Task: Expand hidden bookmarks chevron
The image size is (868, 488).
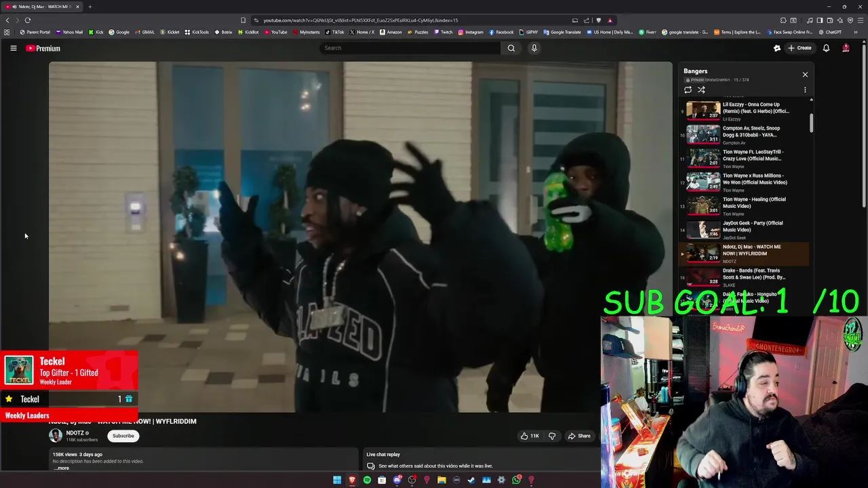Action: pos(856,32)
